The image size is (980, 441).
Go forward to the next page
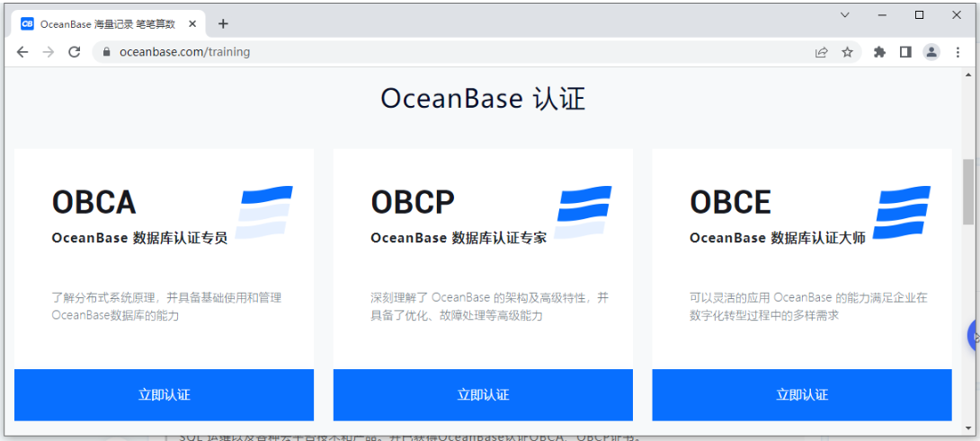[49, 52]
